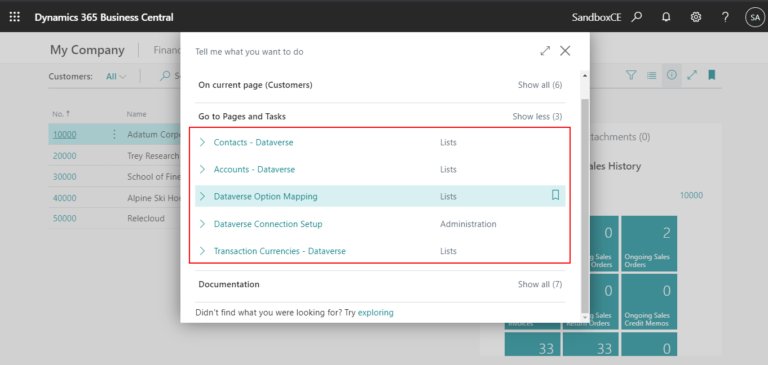
Task: Open customer number 30000
Action: (65, 177)
